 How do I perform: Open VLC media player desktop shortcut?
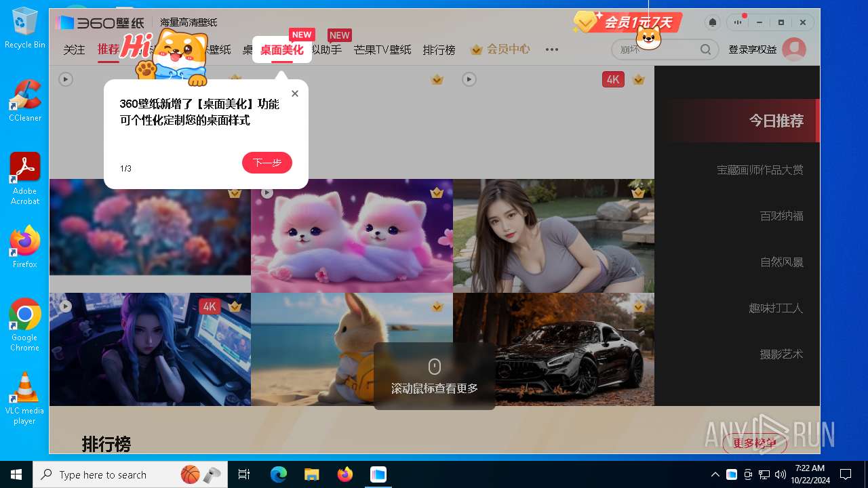(x=25, y=398)
